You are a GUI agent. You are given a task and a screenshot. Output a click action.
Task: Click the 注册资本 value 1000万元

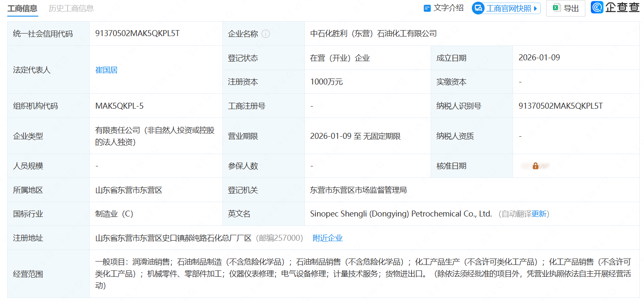(326, 82)
